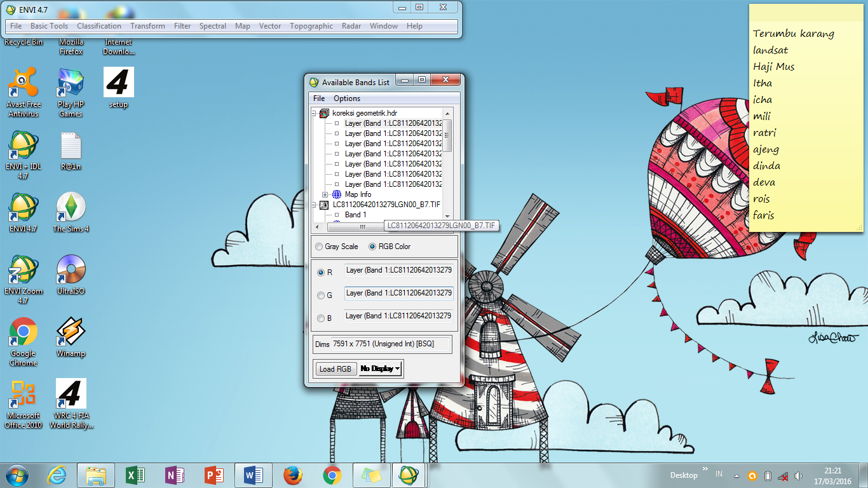Select the G channel radio button

321,295
